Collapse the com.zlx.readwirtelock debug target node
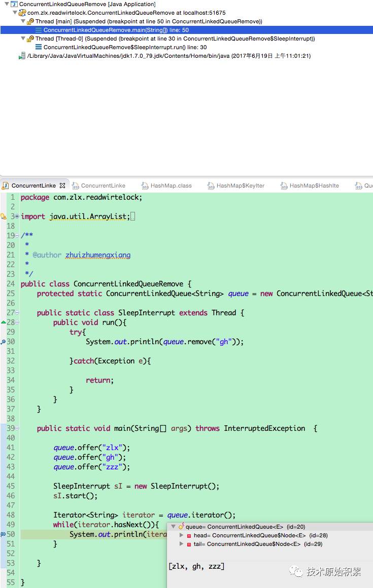373x588 pixels. pyautogui.click(x=14, y=13)
